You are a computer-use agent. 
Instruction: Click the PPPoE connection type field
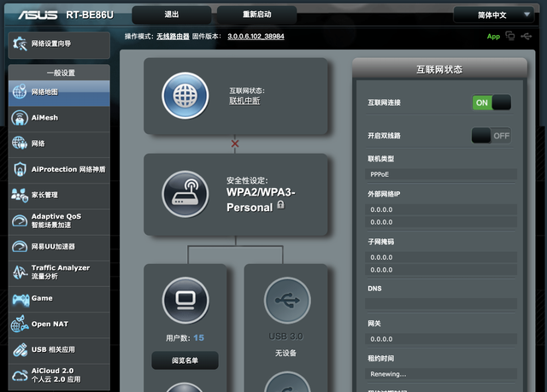[x=441, y=174]
